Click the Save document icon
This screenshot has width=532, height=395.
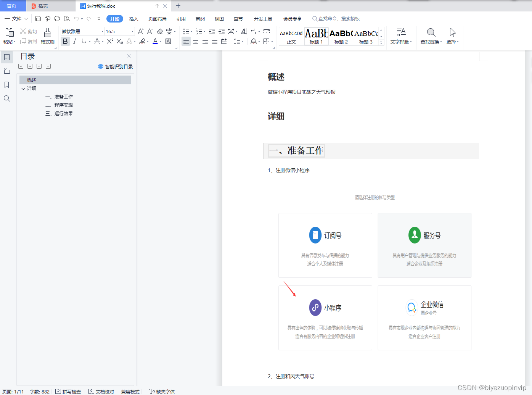click(38, 19)
